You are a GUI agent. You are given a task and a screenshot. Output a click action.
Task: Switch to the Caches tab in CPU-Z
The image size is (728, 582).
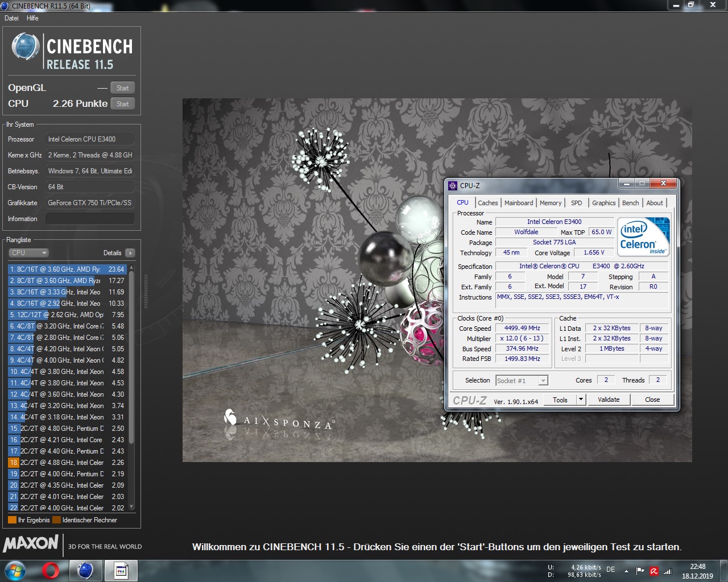(x=487, y=203)
